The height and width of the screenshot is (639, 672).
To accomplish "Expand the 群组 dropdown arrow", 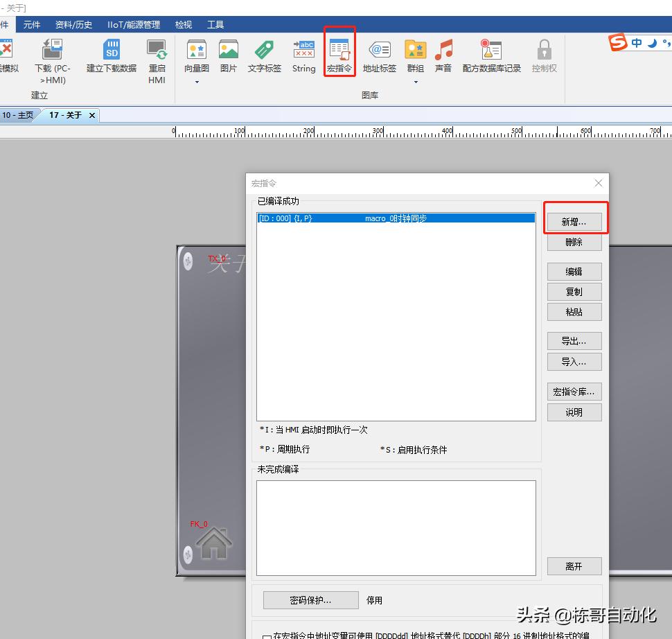I will 416,82.
